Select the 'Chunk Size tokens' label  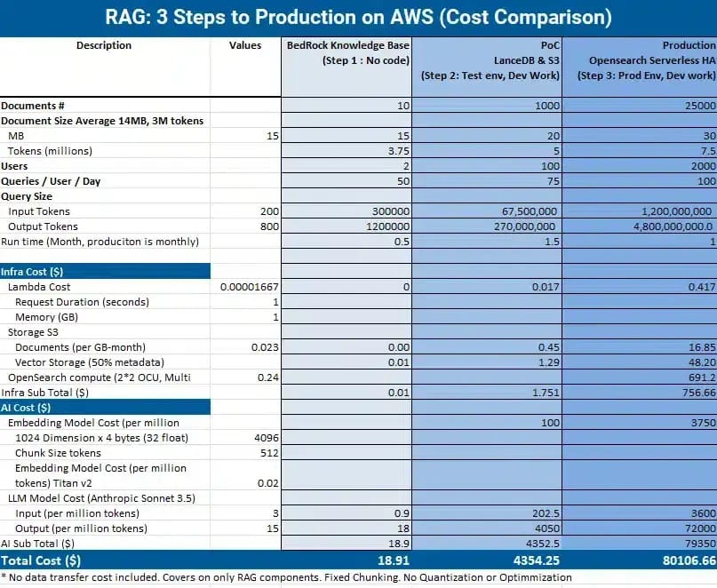[x=58, y=453]
